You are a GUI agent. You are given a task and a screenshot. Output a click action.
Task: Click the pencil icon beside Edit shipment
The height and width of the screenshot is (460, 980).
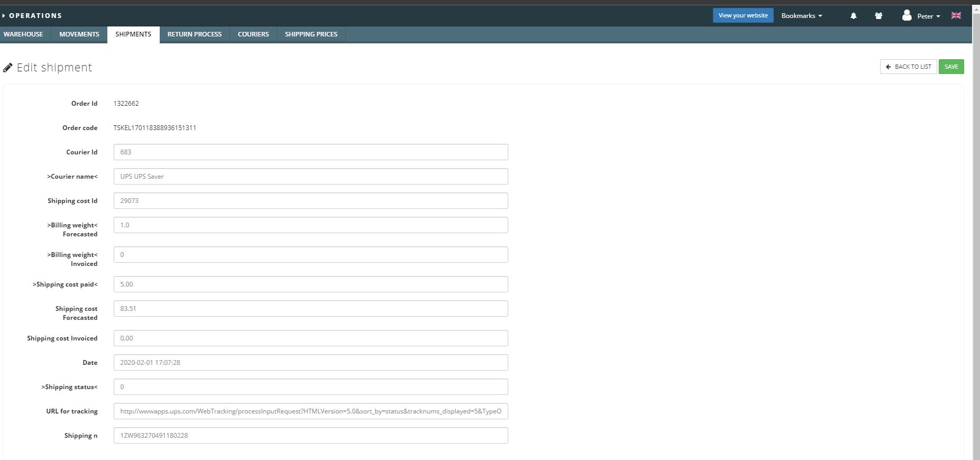pos(8,68)
